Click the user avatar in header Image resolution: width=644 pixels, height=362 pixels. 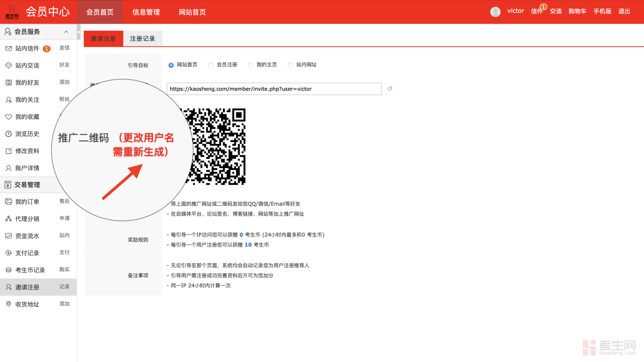pos(495,11)
